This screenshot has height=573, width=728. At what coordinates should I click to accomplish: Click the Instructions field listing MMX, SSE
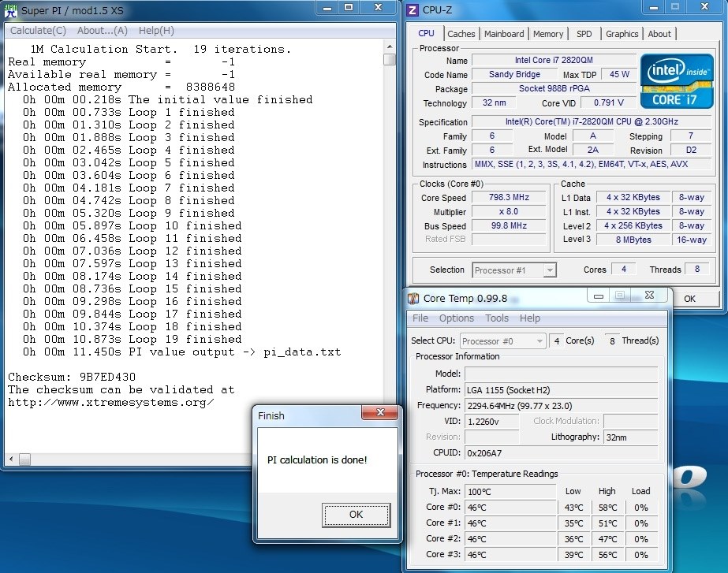[x=592, y=164]
